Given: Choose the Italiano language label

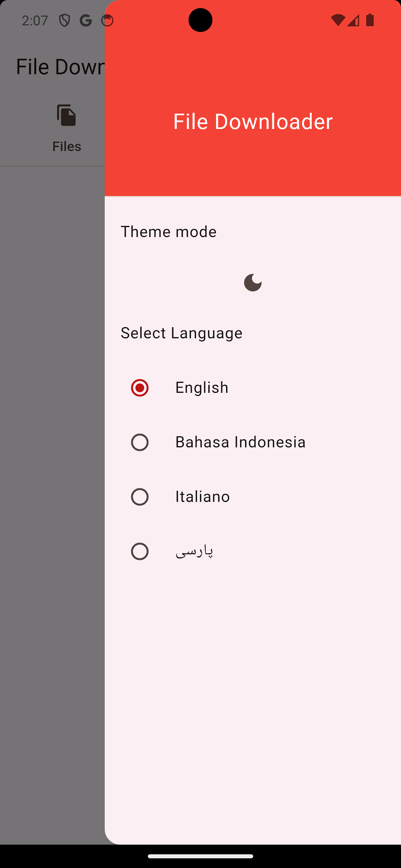Looking at the screenshot, I should coord(203,497).
